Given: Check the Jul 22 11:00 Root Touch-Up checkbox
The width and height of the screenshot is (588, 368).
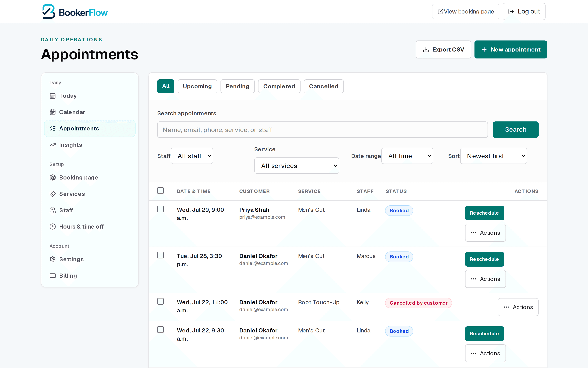Looking at the screenshot, I should [160, 302].
